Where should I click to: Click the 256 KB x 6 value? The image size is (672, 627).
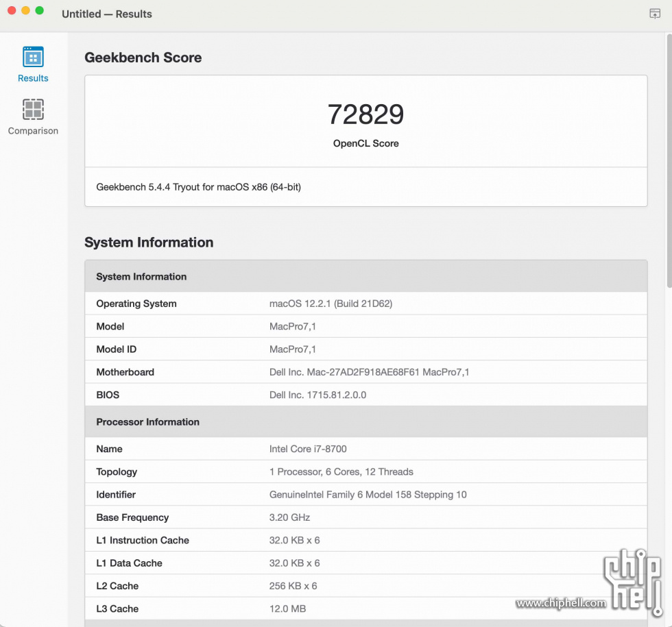click(293, 586)
